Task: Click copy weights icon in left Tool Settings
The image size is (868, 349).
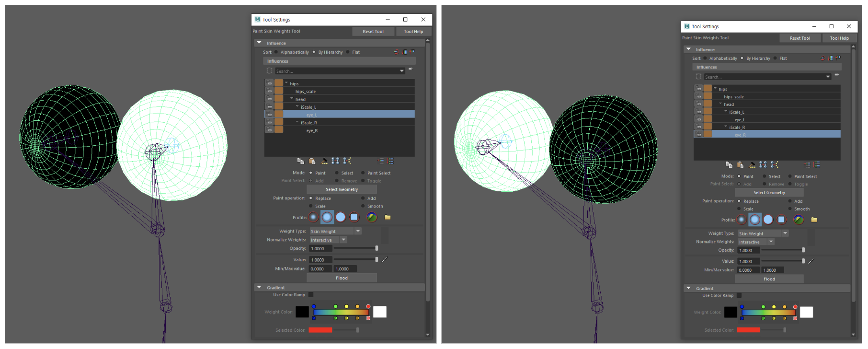Action: [x=300, y=161]
